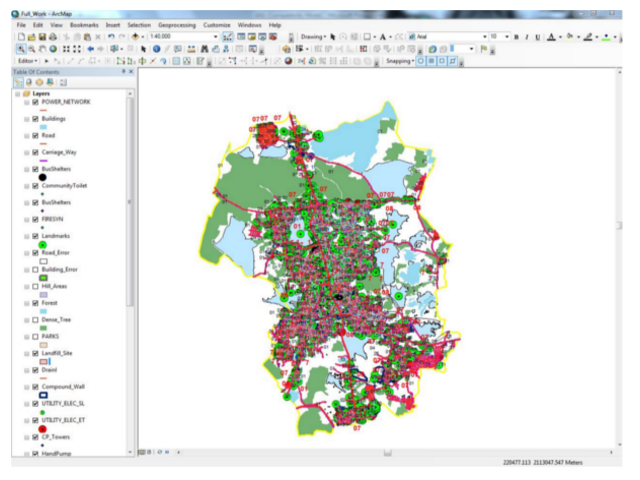This screenshot has height=480, width=640.
Task: Open the font size dropdown
Action: coord(507,37)
